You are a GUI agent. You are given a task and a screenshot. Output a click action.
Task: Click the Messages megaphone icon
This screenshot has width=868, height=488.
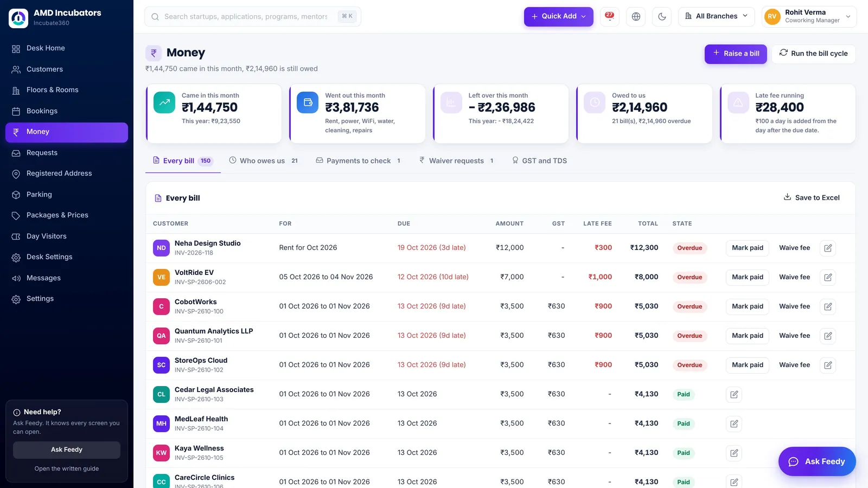[x=16, y=279]
